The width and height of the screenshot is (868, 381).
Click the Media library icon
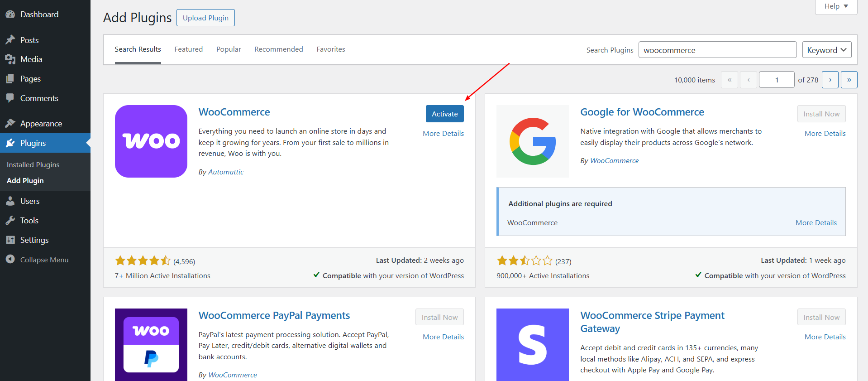tap(10, 59)
